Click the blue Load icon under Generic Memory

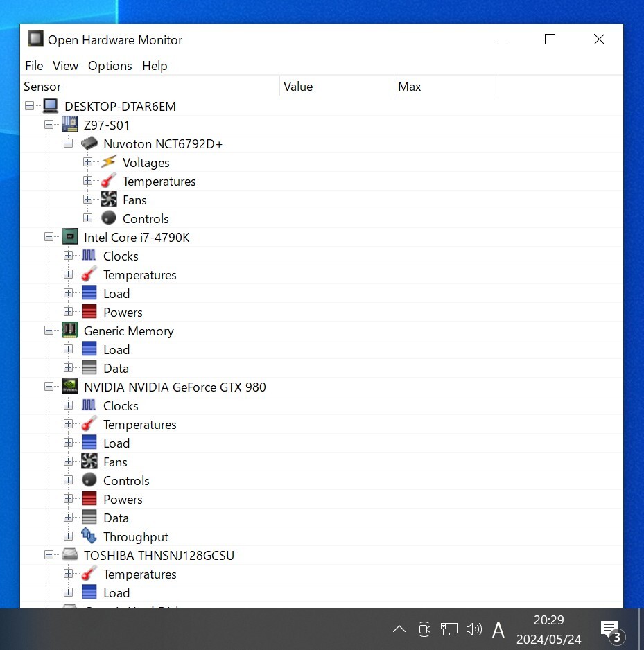[x=89, y=349]
